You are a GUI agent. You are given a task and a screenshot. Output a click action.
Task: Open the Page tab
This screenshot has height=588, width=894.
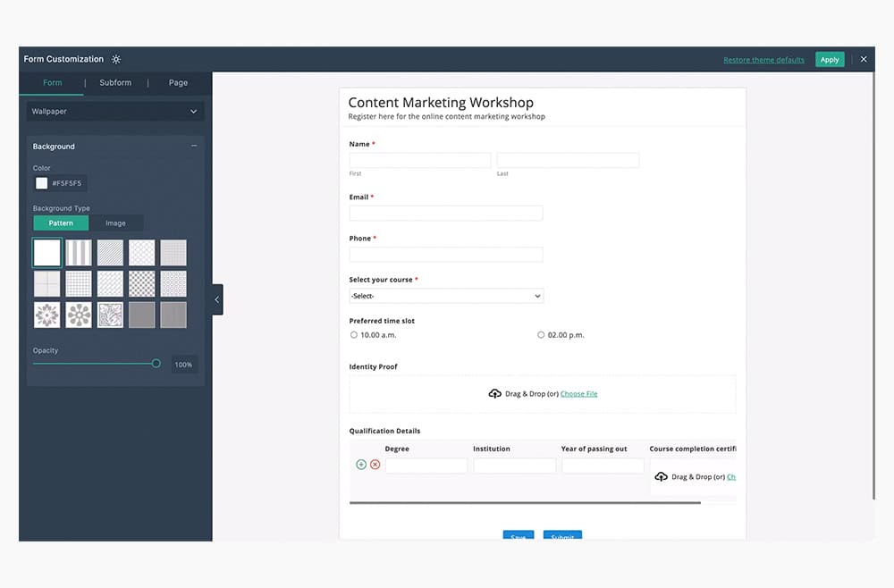tap(178, 82)
